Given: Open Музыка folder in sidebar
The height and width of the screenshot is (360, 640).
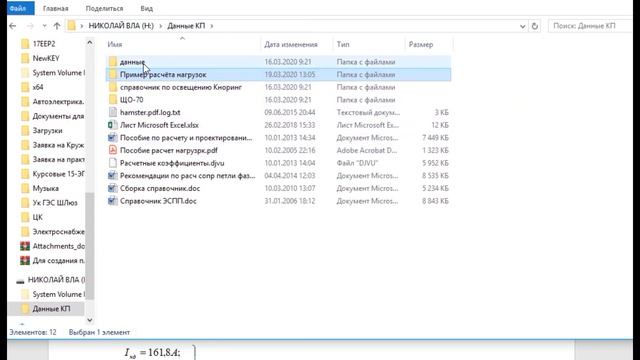Looking at the screenshot, I should (x=45, y=189).
